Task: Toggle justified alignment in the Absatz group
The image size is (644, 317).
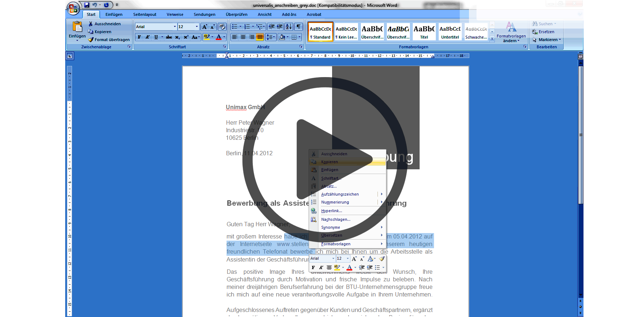Action: pyautogui.click(x=260, y=37)
